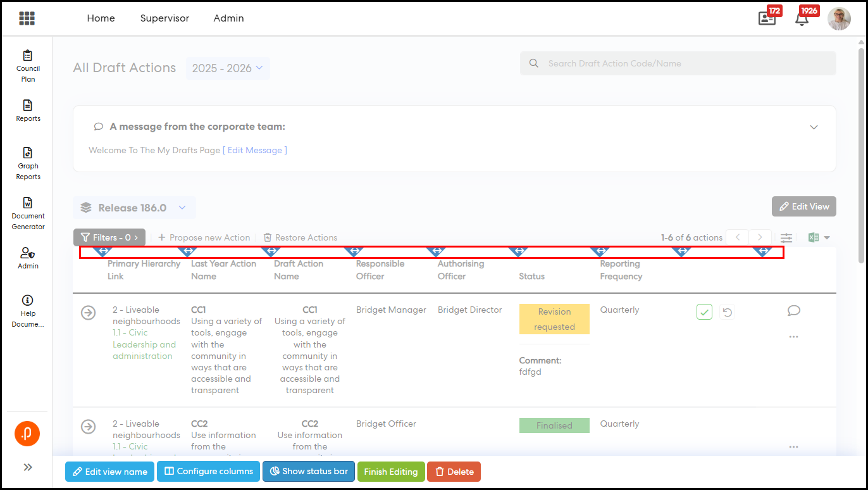Collapse the corporate team message panel

[x=814, y=127]
